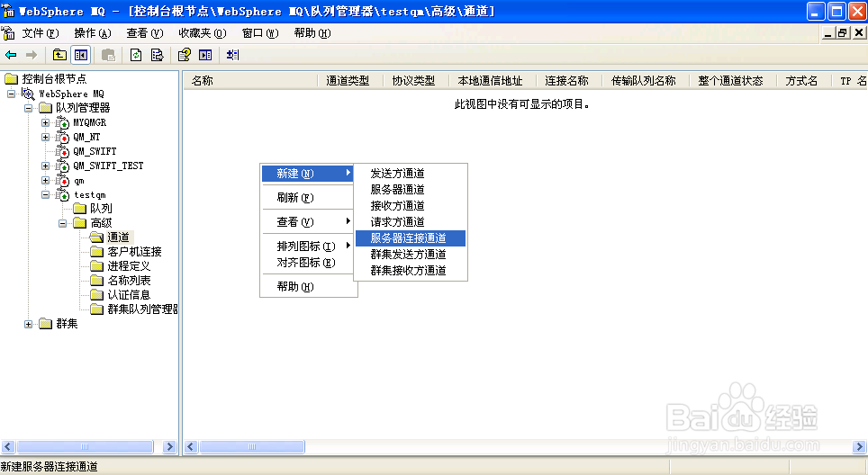The image size is (868, 475).
Task: Collapse the 高级 folder node
Action: tap(62, 223)
